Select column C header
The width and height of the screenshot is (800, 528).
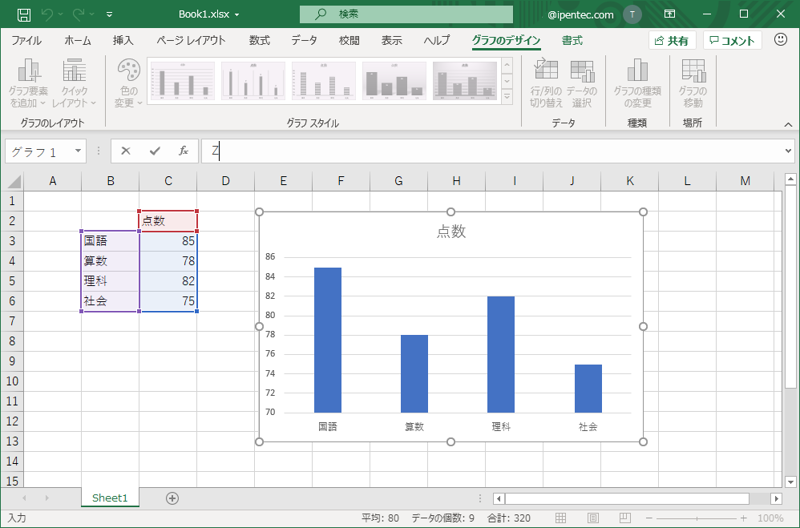click(x=168, y=181)
